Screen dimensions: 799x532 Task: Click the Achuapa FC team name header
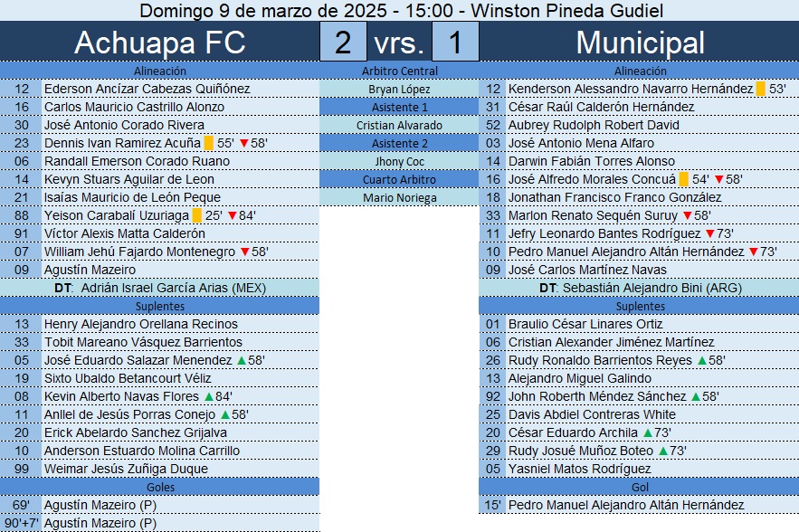pos(160,42)
